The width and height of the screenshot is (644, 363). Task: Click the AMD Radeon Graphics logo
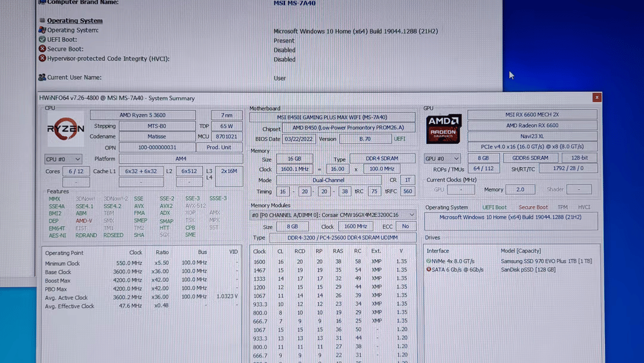(443, 129)
